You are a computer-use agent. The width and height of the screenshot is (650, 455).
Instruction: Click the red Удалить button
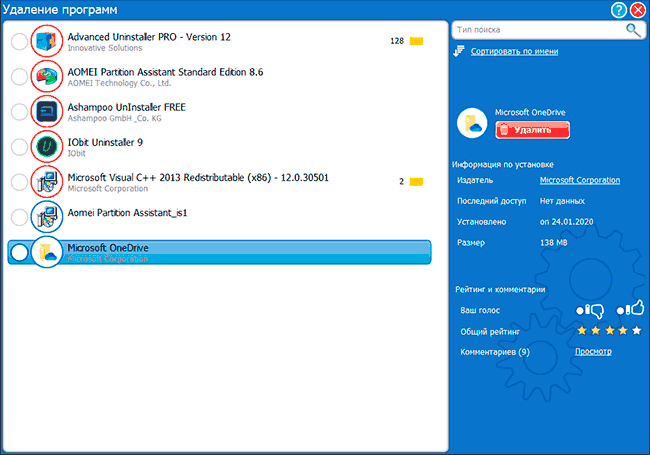[532, 130]
